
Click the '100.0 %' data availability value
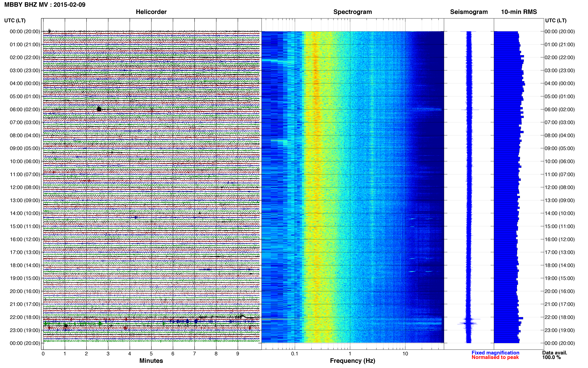[x=551, y=357]
